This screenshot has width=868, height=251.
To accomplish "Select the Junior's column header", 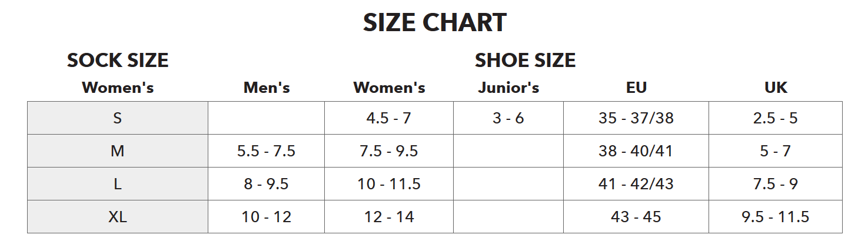I will (508, 88).
